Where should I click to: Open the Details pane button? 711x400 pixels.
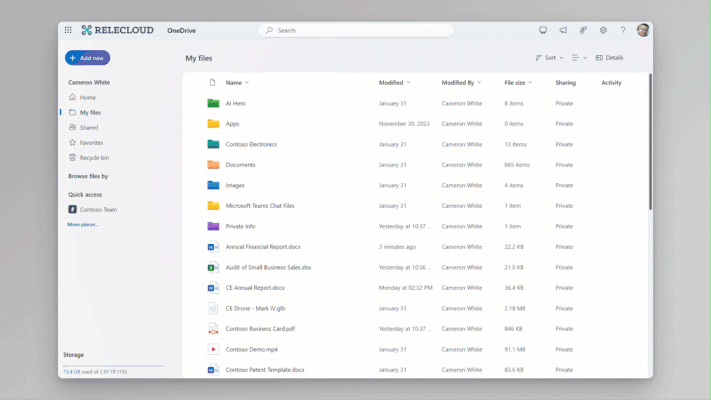click(x=609, y=58)
